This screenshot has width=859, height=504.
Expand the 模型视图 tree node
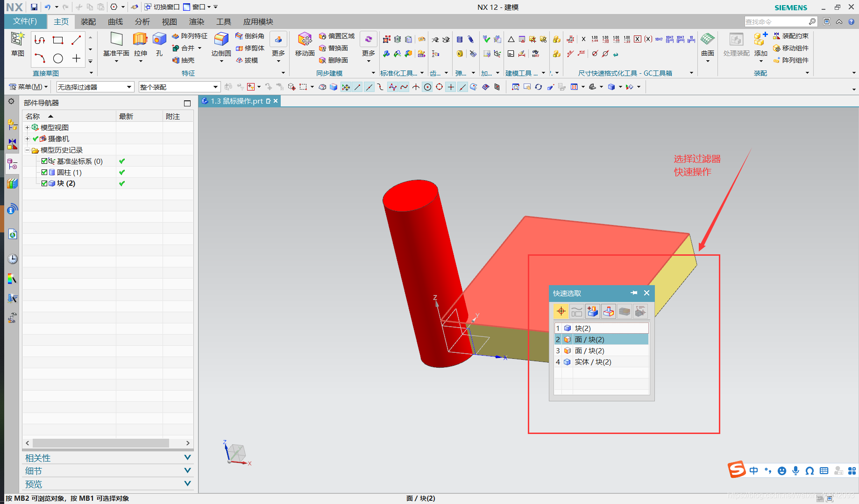27,127
